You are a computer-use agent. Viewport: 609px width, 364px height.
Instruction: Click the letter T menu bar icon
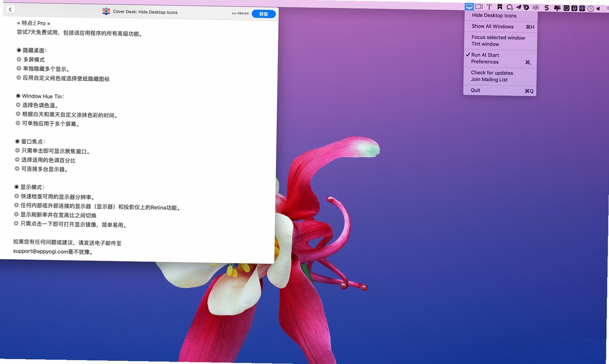tap(489, 7)
